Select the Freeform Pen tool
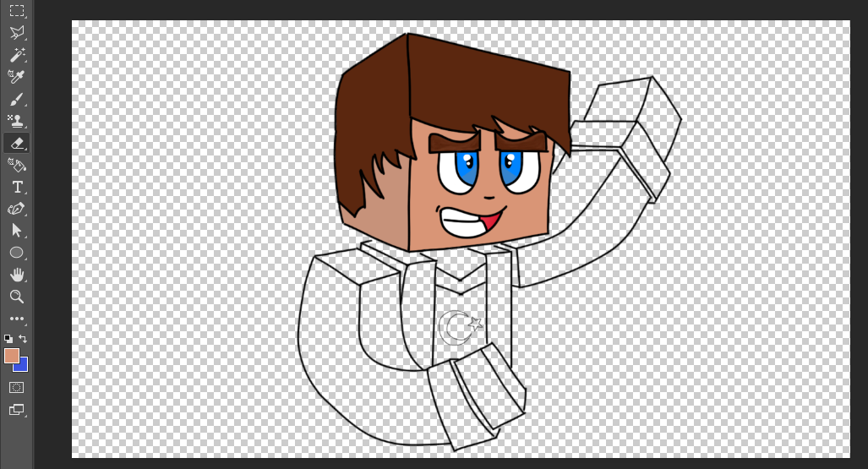The width and height of the screenshot is (868, 469). coord(17,209)
